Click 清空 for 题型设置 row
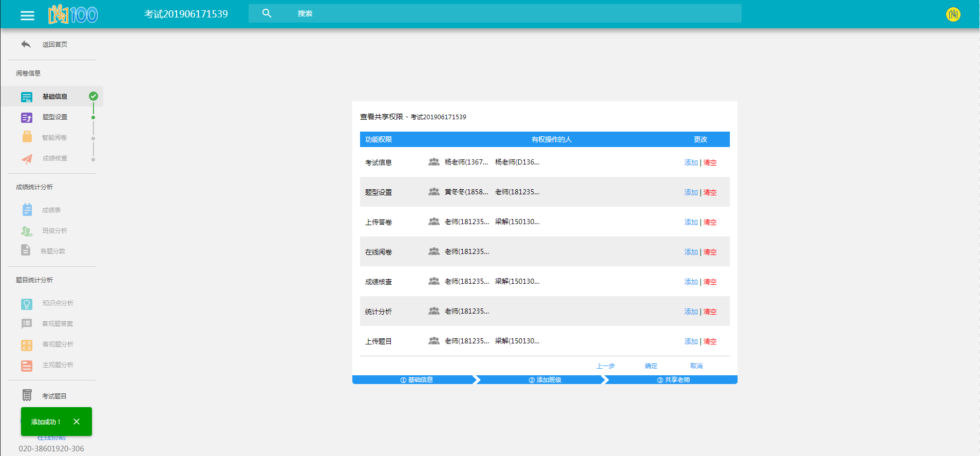Viewport: 980px width, 456px height. 710,192
